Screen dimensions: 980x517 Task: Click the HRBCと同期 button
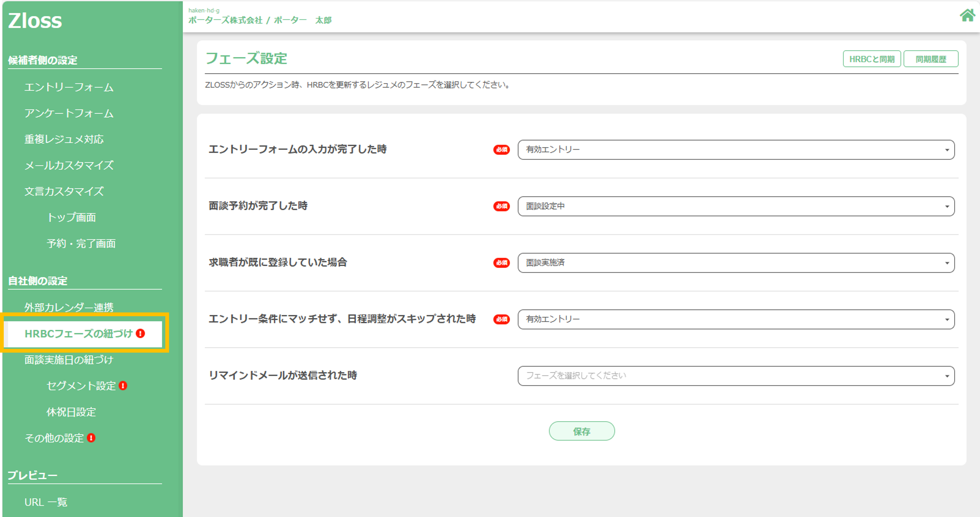coord(871,59)
